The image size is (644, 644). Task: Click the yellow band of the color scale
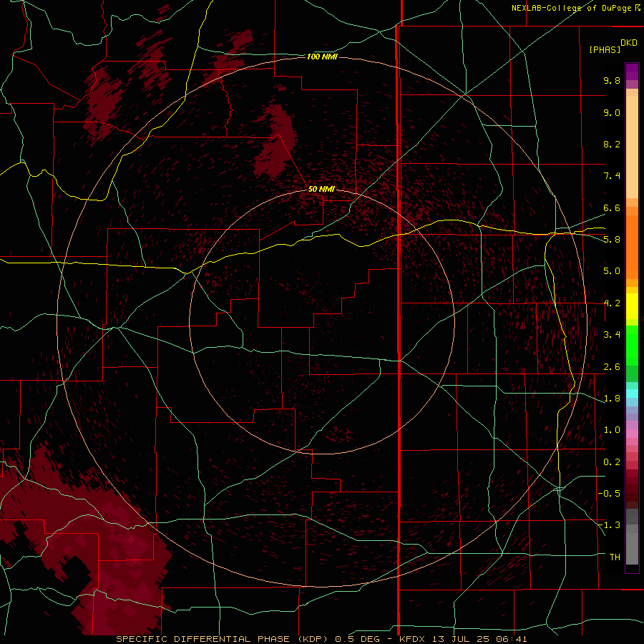point(632,306)
